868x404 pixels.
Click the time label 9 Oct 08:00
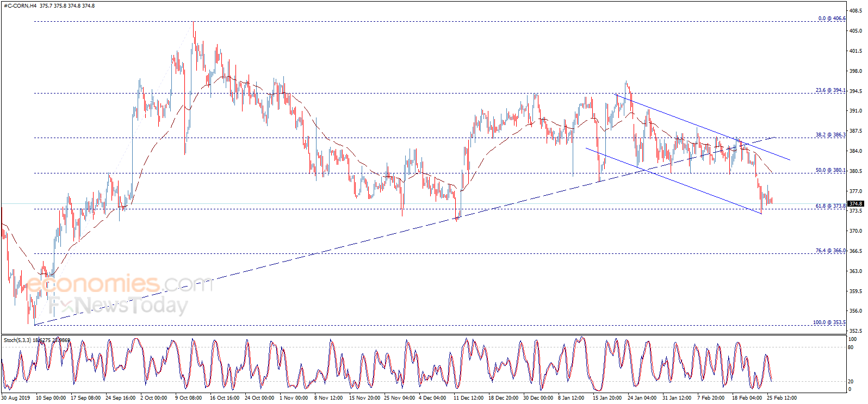click(x=188, y=398)
